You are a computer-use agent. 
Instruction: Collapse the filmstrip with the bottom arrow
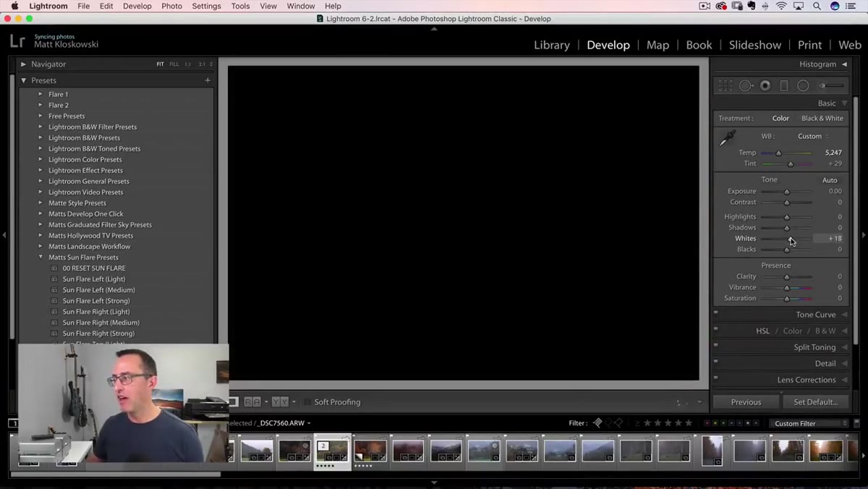(434, 482)
